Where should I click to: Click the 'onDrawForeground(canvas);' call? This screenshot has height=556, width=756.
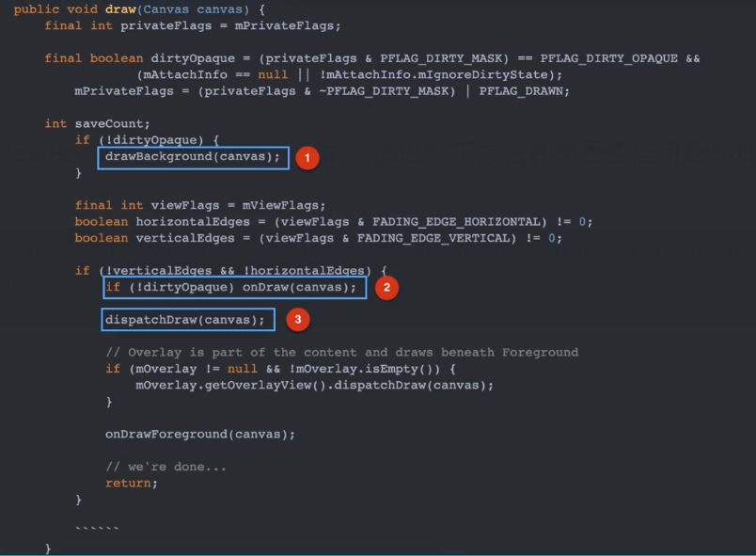tap(200, 435)
